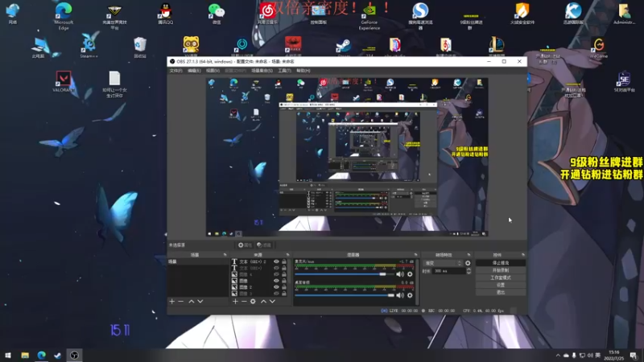644x362 pixels.
Task: Toggle visibility eye for 图像 4 source
Action: (x=276, y=274)
